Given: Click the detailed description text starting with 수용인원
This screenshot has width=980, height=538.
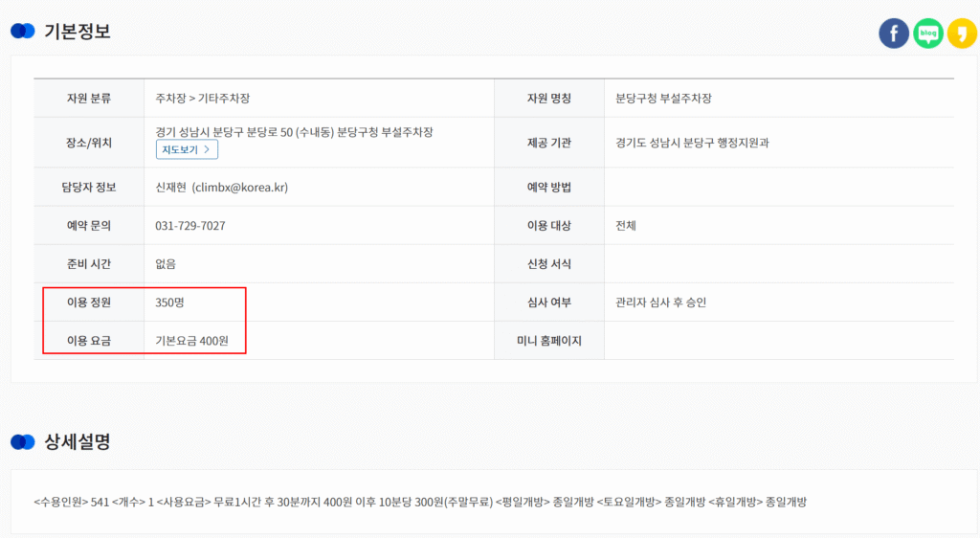Looking at the screenshot, I should click(x=420, y=503).
